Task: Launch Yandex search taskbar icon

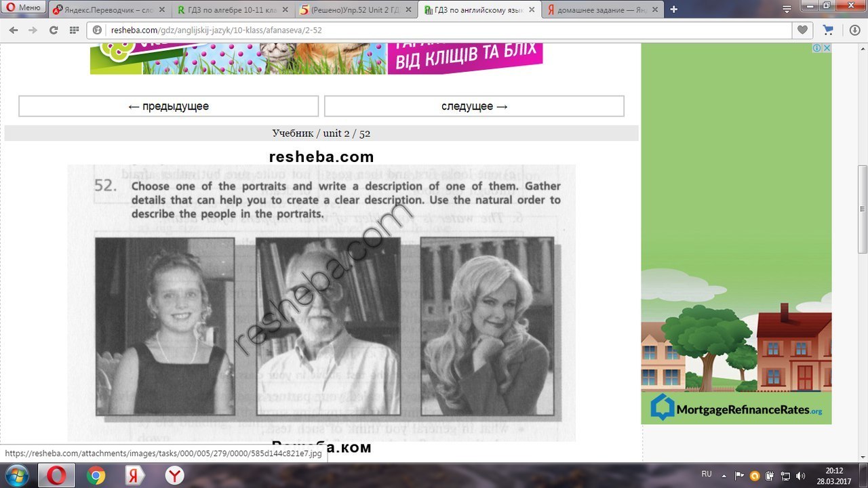Action: (136, 476)
